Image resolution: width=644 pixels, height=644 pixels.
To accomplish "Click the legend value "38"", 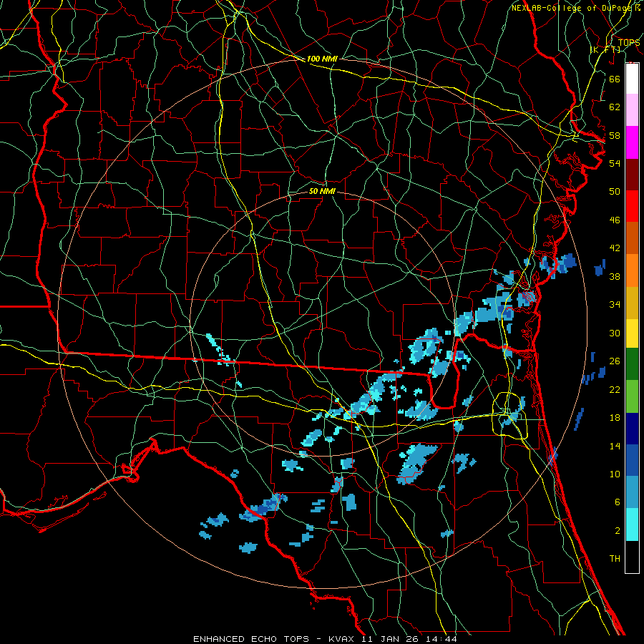I will pyautogui.click(x=615, y=276).
